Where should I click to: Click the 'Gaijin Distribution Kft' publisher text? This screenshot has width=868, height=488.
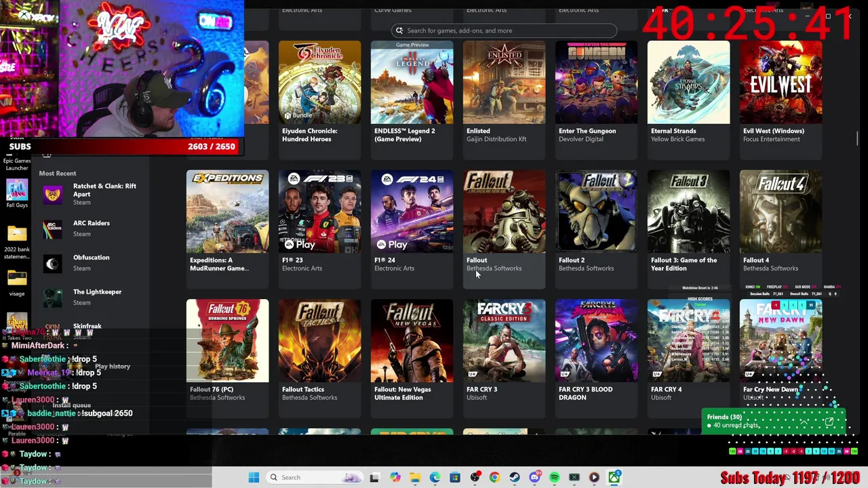pos(496,139)
